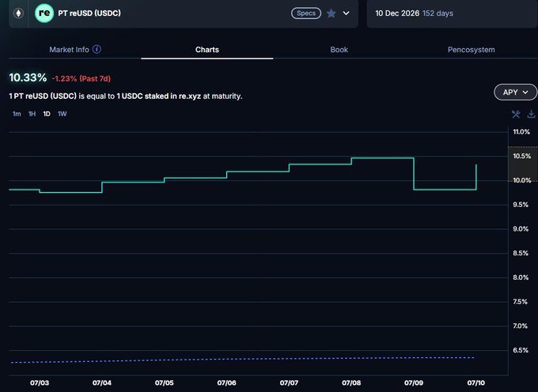The width and height of the screenshot is (538, 392).
Task: Click the Market Info tooltip icon
Action: 97,49
